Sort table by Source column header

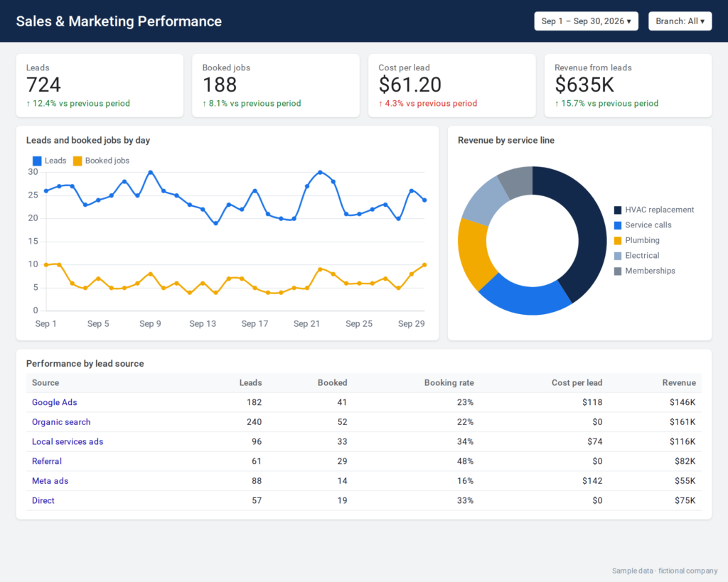coord(45,383)
